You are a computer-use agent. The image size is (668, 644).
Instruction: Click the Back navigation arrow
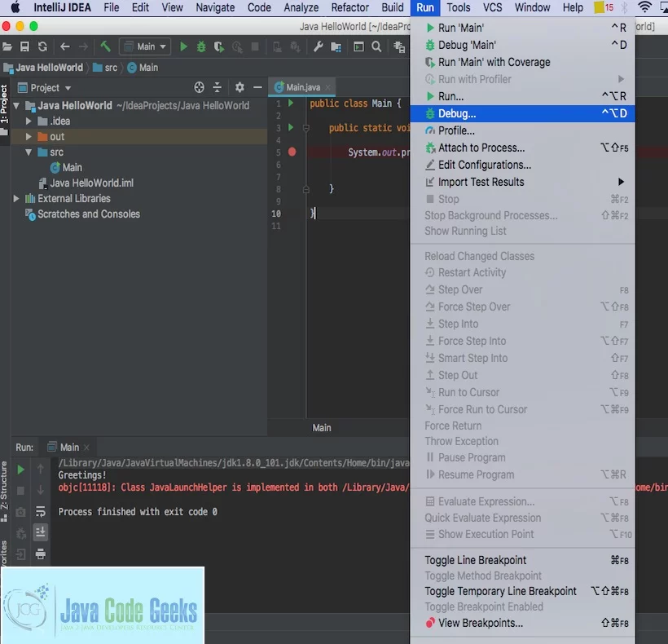coord(64,46)
